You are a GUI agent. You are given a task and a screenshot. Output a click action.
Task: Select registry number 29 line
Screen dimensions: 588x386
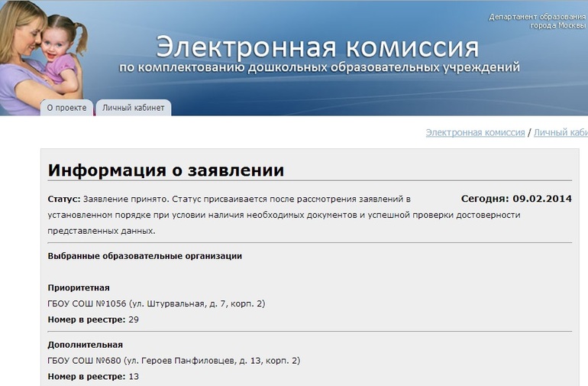pyautogui.click(x=93, y=320)
